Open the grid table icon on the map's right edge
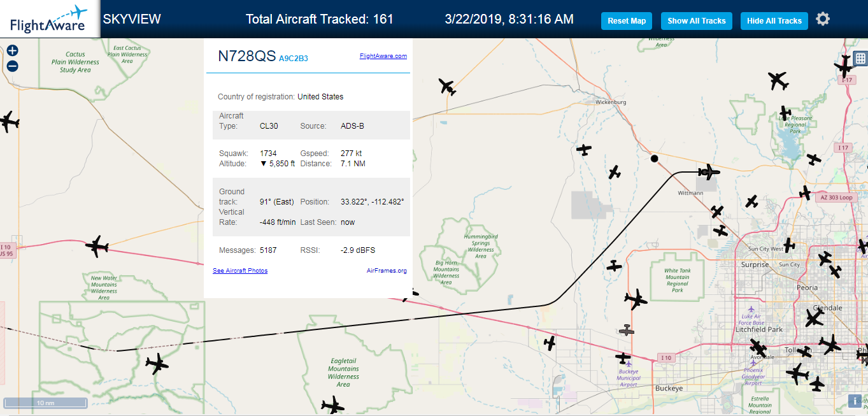The image size is (868, 416). coord(860,59)
